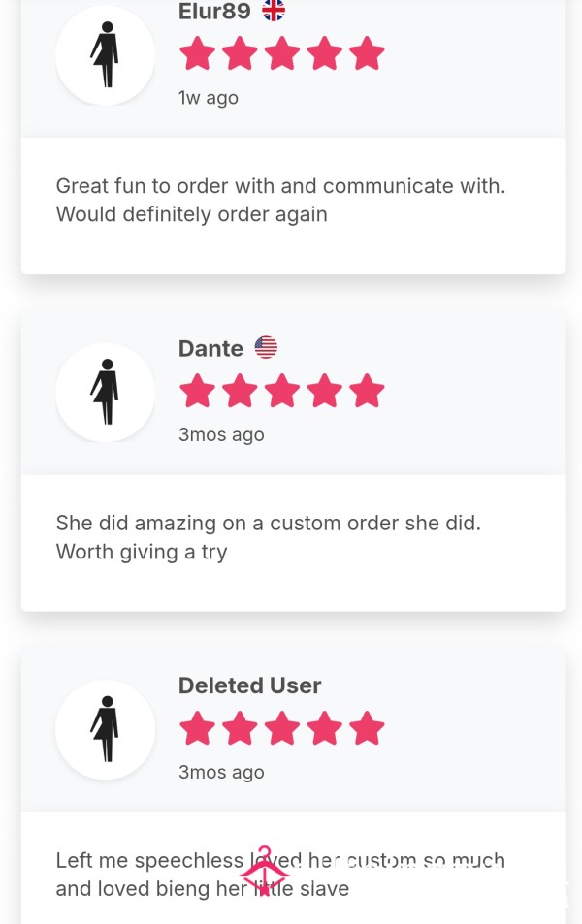Image resolution: width=582 pixels, height=924 pixels.
Task: Select fifth star in Elur89's rating
Action: pos(367,53)
